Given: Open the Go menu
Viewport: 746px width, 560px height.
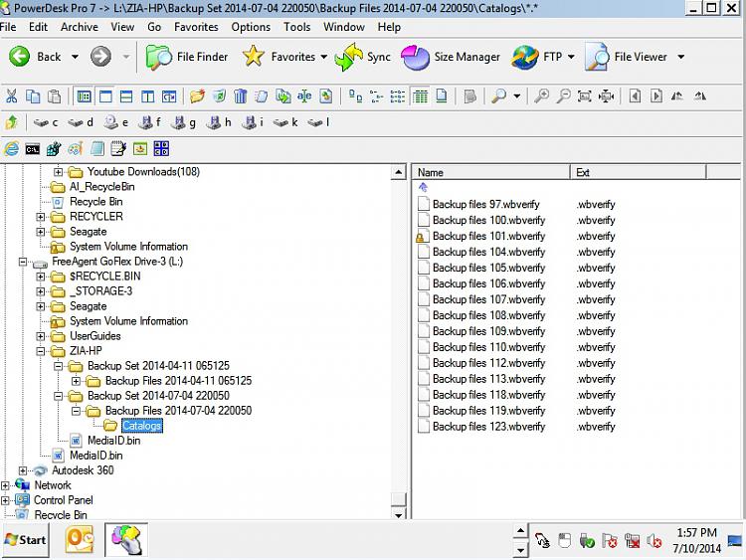Looking at the screenshot, I should click(x=154, y=27).
